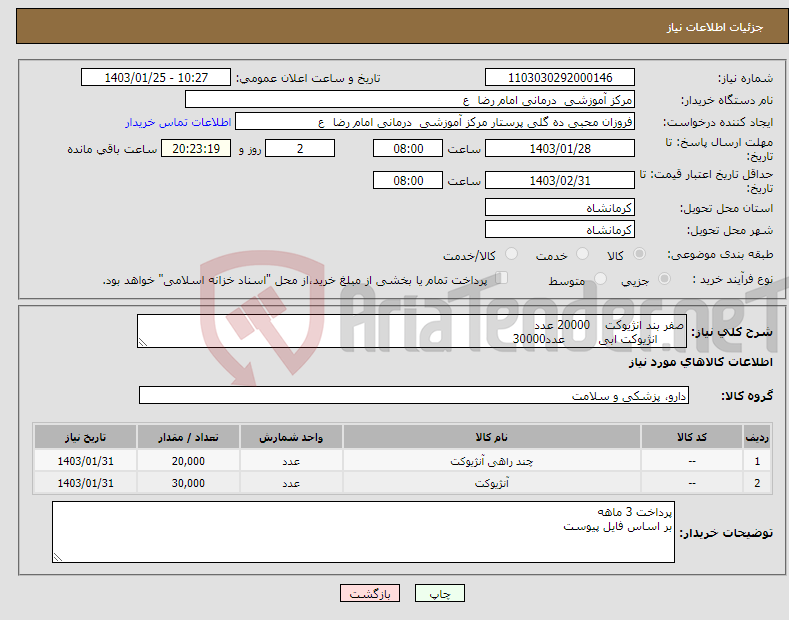Toggle the Islamic treasury payment checkbox
789x620 pixels.
click(x=502, y=278)
